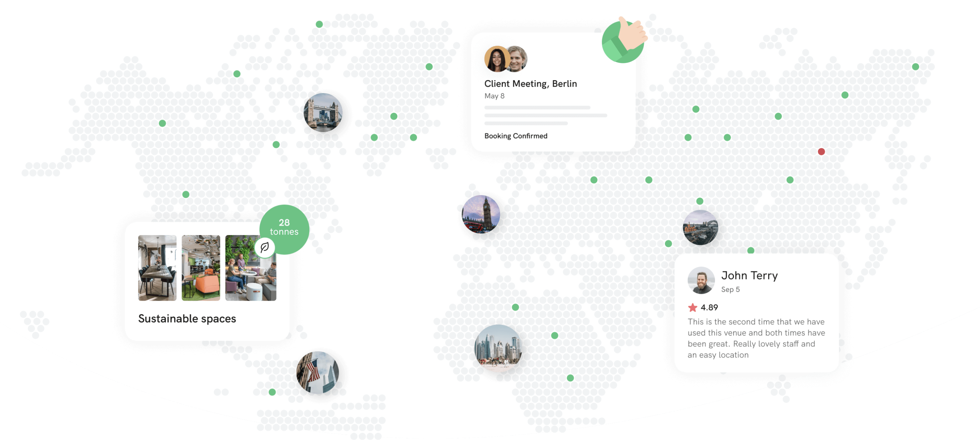Click the Sustainable spaces heading
Viewport: 980px width, 446px height.
click(x=187, y=319)
